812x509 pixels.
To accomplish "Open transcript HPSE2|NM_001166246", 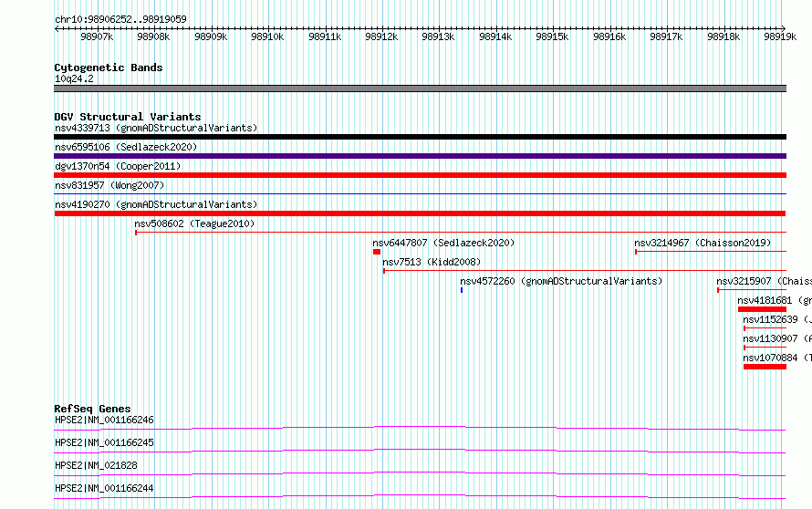I will click(104, 420).
